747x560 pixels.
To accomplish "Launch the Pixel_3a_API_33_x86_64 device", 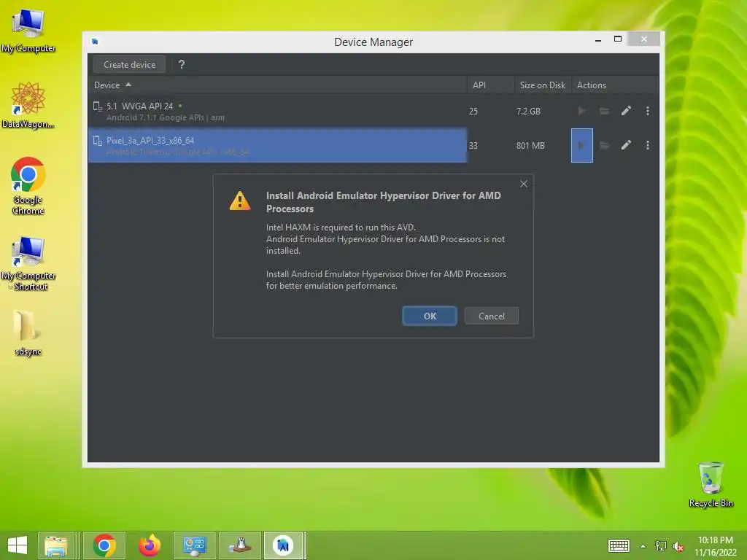I will [581, 145].
